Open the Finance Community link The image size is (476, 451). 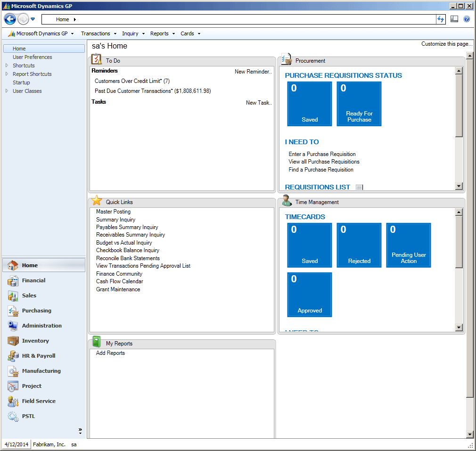point(119,273)
